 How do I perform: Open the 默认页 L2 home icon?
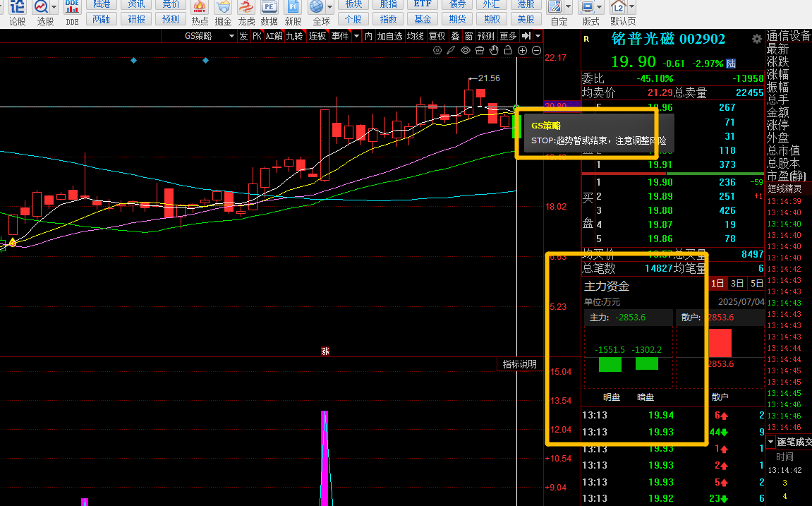618,7
